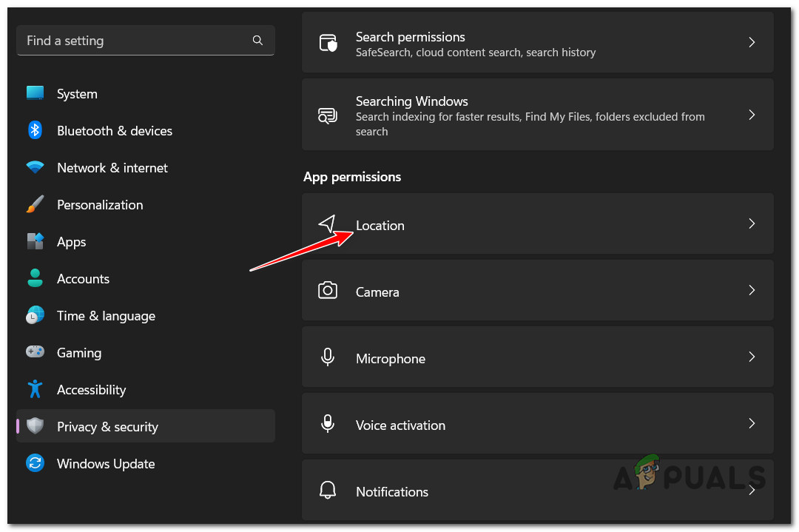Click the Camera icon in App permissions
The width and height of the screenshot is (799, 532).
click(x=328, y=291)
